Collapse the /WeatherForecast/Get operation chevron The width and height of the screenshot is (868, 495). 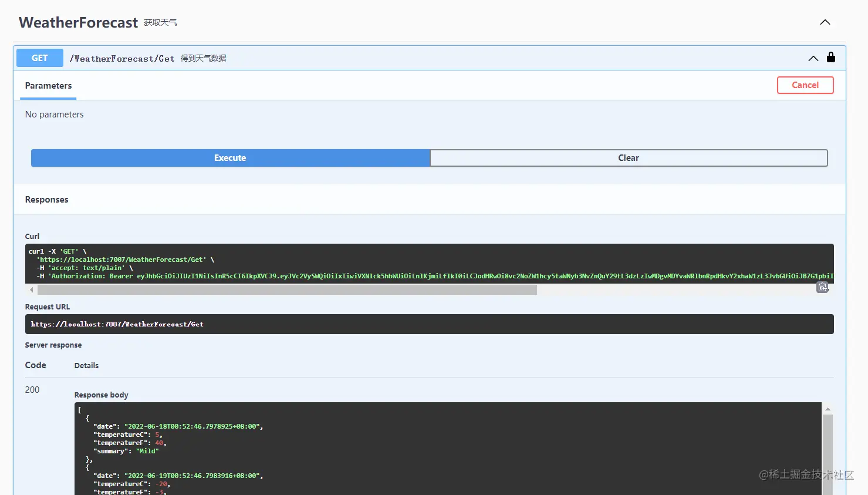point(813,58)
